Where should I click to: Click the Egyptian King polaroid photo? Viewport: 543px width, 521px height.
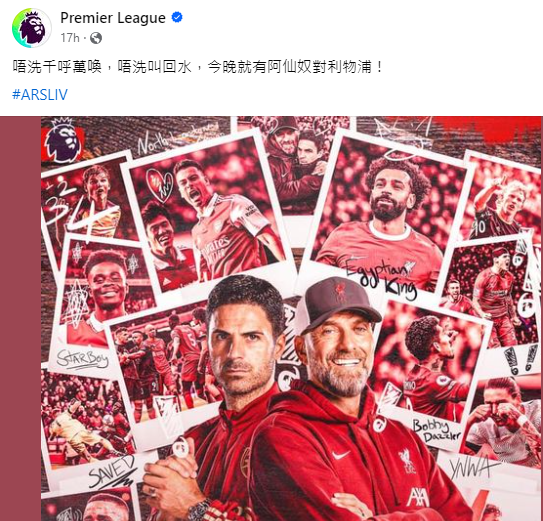click(383, 213)
